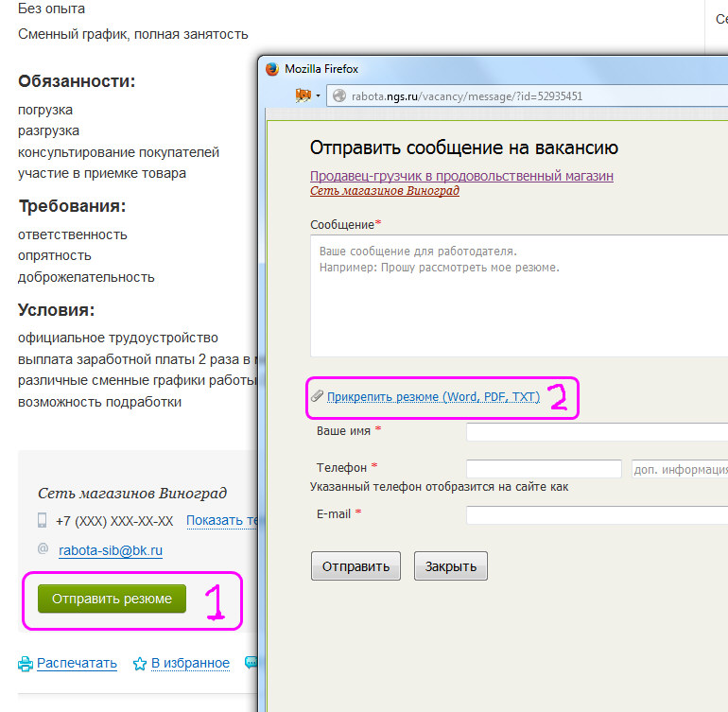Click the address bar with the rabota.ngs.ru URL

coord(528,96)
